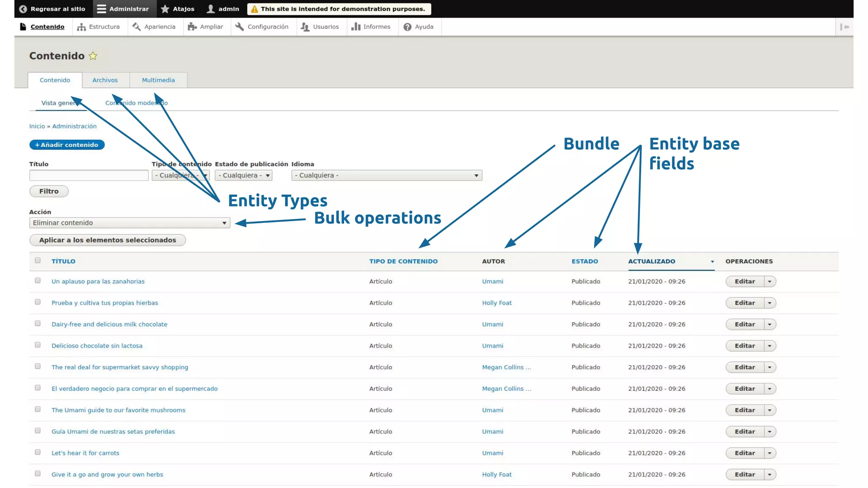Expand operations arrow for Un aplauso para las zanahorias

point(770,282)
